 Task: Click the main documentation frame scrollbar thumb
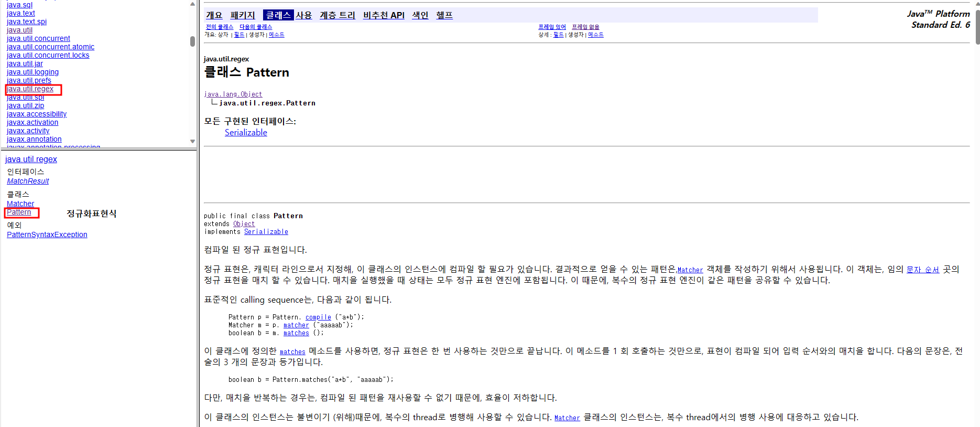tap(977, 26)
